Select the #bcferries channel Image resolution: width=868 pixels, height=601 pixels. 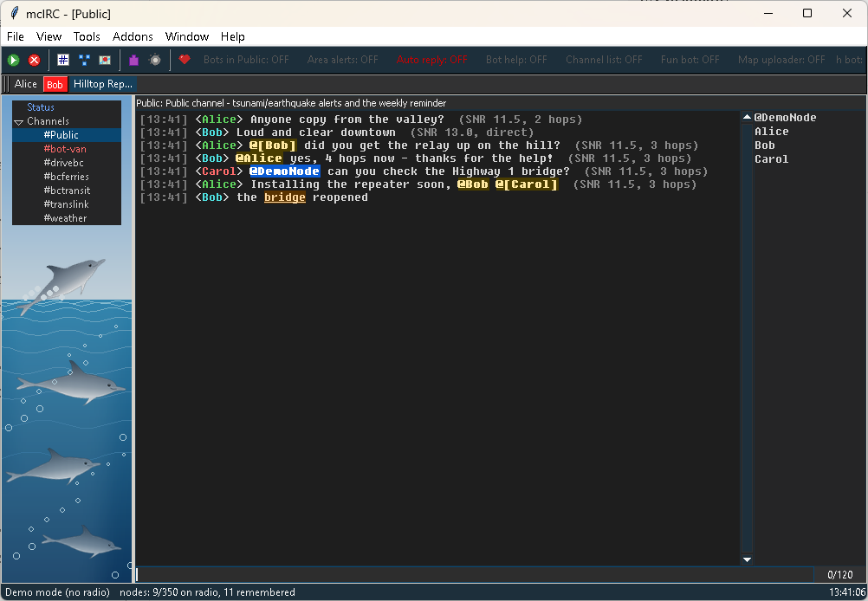(66, 177)
